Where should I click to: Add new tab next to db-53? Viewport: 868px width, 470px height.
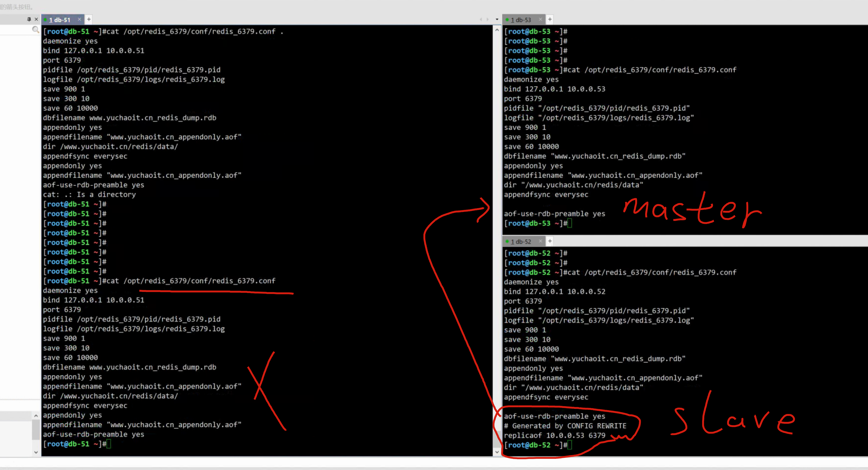tap(550, 20)
